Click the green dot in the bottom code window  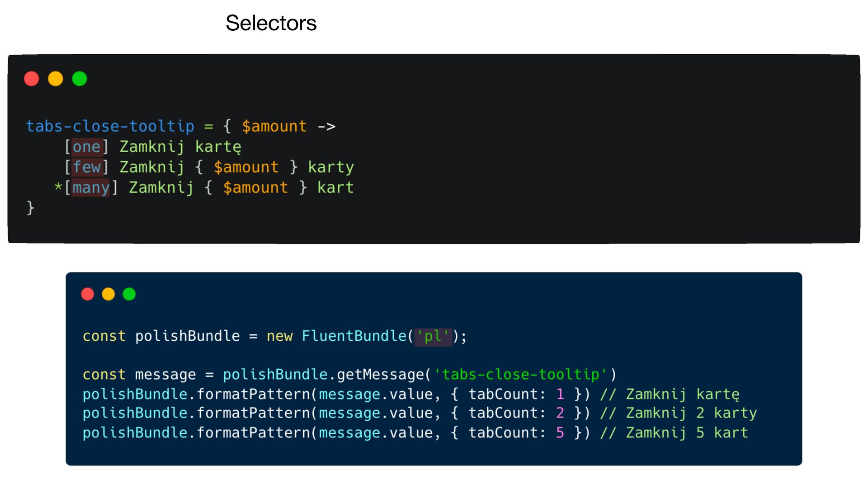click(x=129, y=294)
